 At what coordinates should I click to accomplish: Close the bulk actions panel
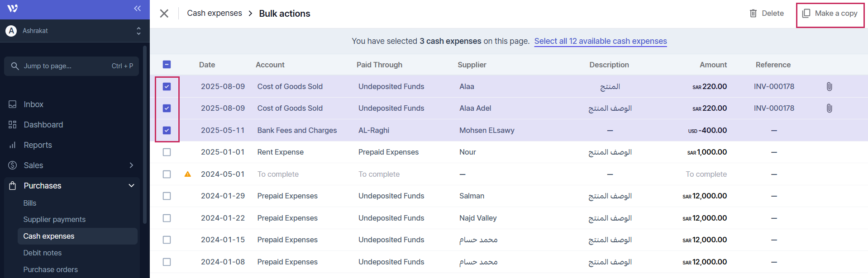tap(164, 14)
